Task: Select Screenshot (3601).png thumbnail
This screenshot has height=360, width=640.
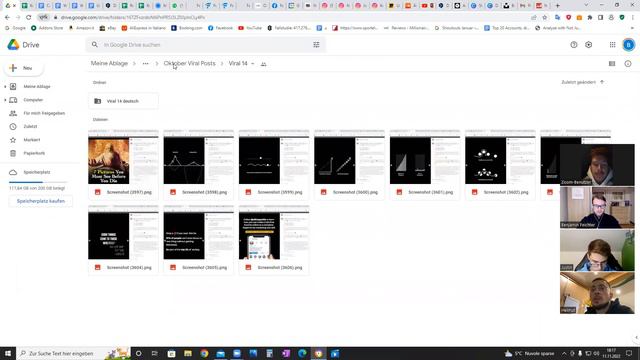Action: point(425,158)
